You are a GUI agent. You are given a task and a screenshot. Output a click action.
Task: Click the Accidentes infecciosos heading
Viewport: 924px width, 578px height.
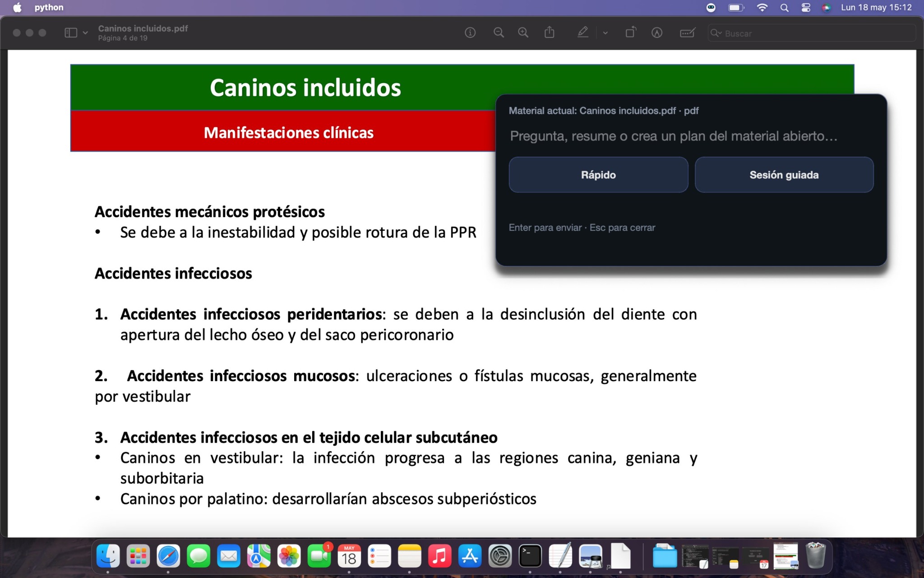(173, 274)
